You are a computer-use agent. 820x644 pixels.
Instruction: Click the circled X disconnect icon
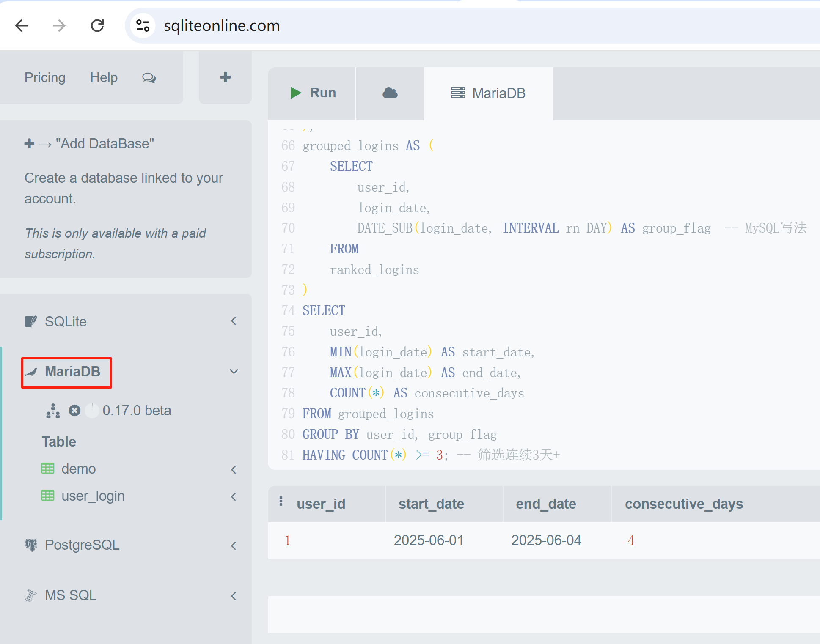[x=74, y=411]
